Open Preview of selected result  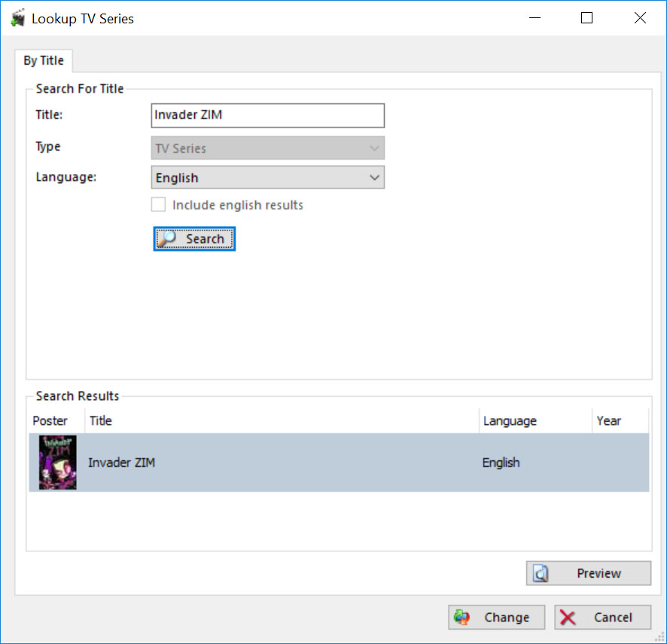click(588, 573)
